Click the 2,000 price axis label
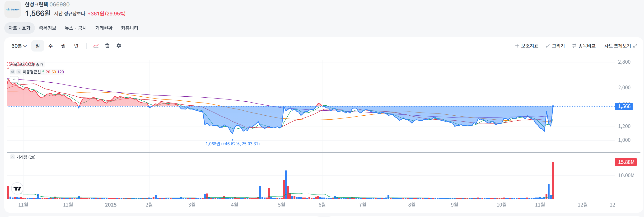Screen dimensions: 644x217 624,88
